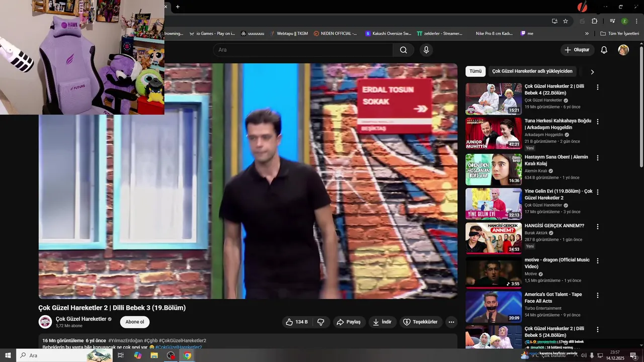Click the Paylaş share button

click(349, 322)
